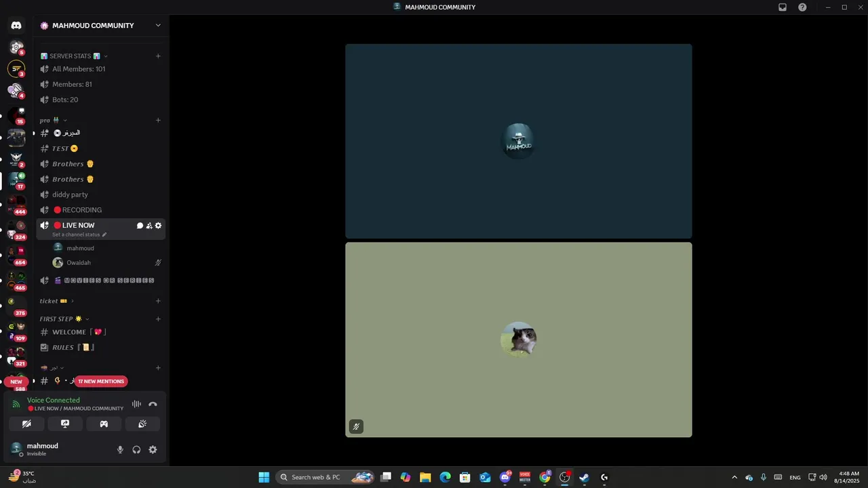Image resolution: width=868 pixels, height=488 pixels.
Task: Open the Help question mark icon
Action: [x=802, y=7]
